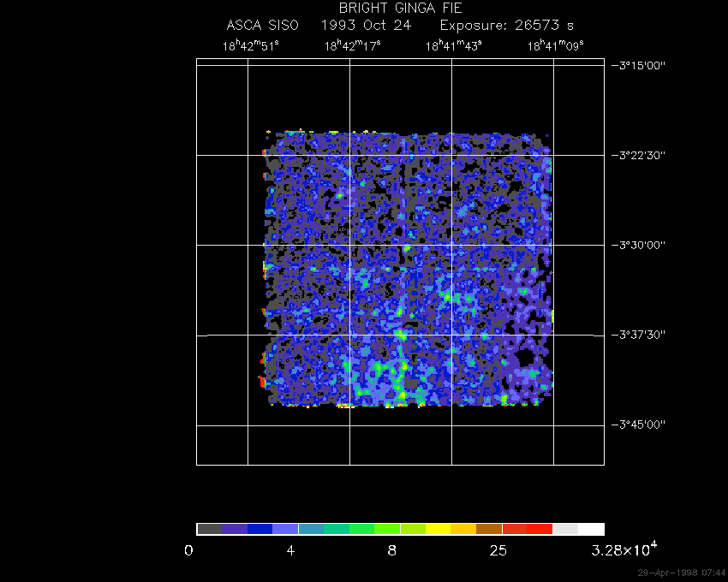Pick the bright red colorbar segment
The height and width of the screenshot is (582, 728).
pos(540,529)
